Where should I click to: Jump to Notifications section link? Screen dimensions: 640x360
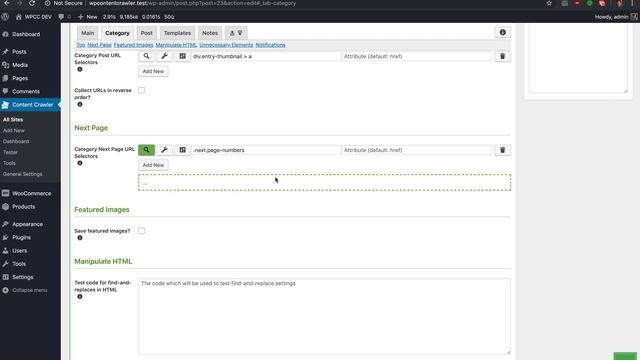click(x=270, y=45)
